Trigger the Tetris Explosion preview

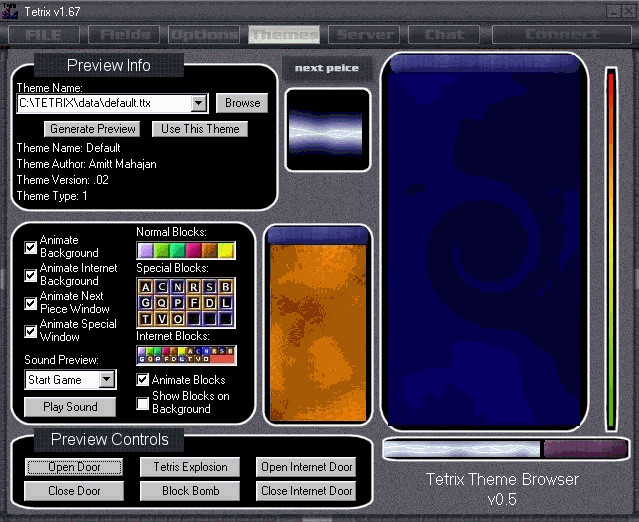click(x=190, y=467)
